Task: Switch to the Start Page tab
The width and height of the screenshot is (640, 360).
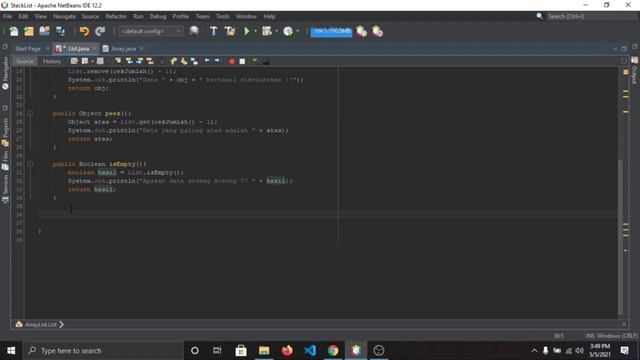Action: point(28,49)
